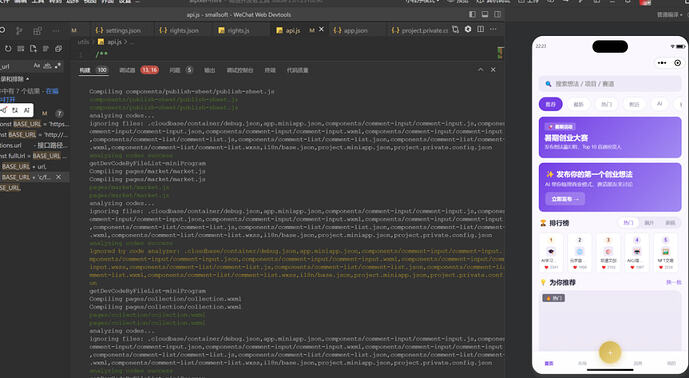Refresh the search results
The width and height of the screenshot is (689, 378).
click(8, 49)
